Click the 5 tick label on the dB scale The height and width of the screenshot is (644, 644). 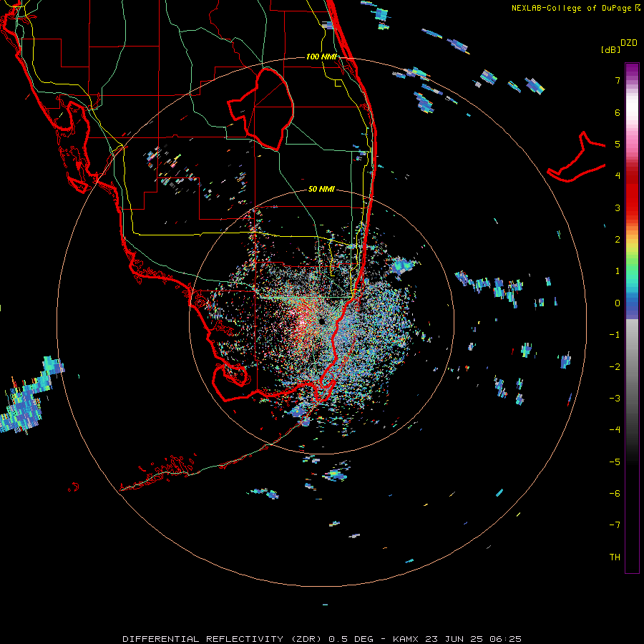[618, 144]
